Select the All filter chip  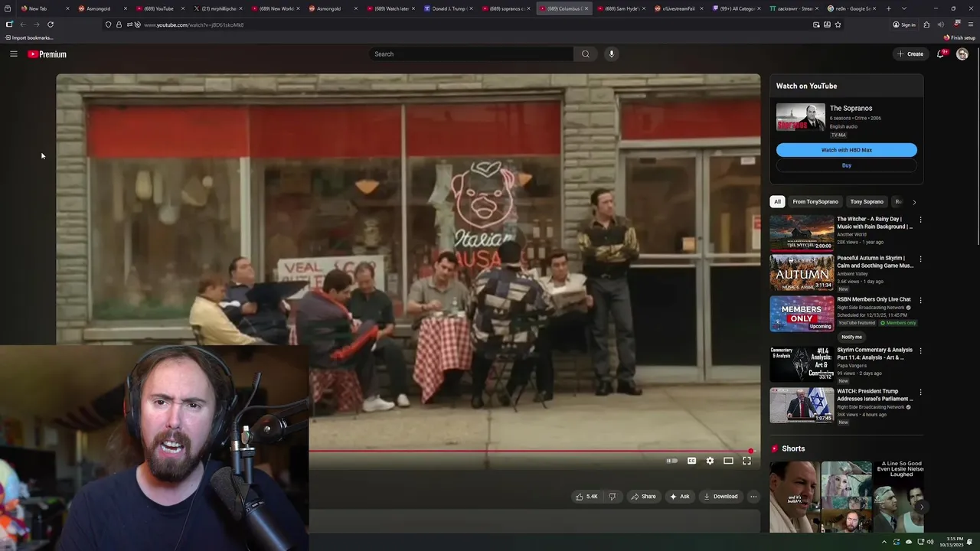point(777,202)
